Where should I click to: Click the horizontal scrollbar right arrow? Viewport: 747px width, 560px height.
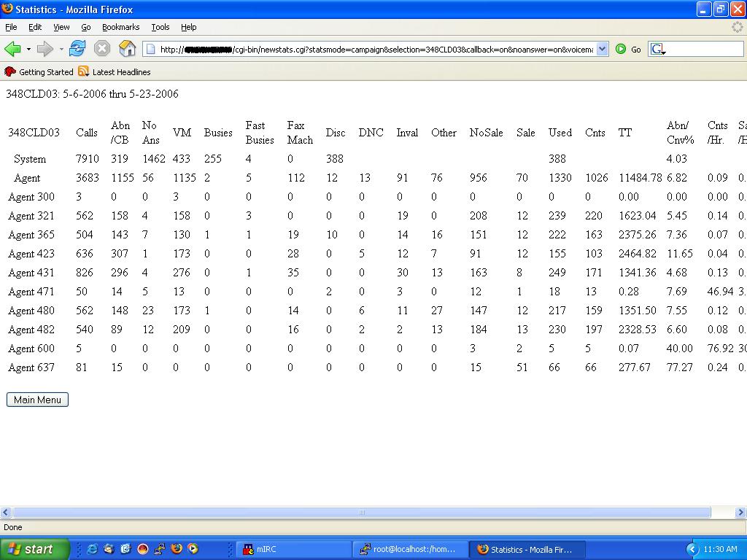740,513
